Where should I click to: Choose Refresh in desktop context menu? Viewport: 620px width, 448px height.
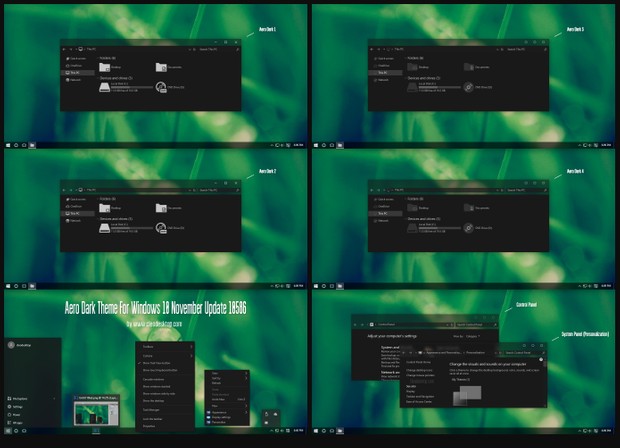(x=227, y=383)
